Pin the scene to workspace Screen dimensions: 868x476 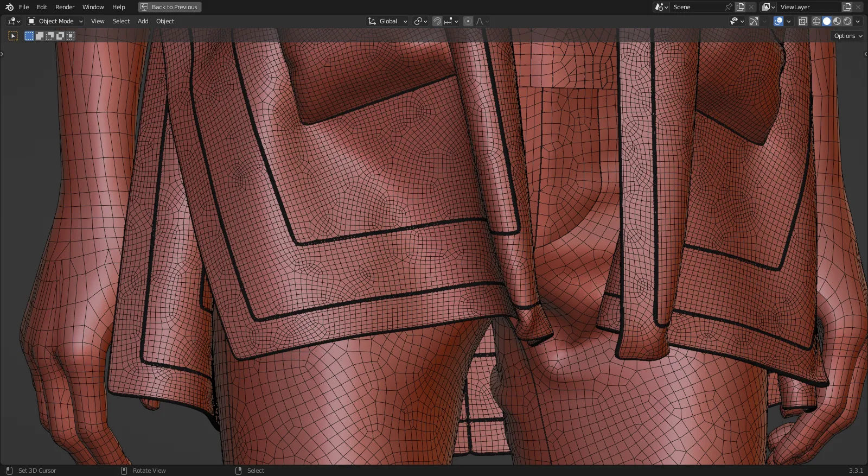coord(729,7)
